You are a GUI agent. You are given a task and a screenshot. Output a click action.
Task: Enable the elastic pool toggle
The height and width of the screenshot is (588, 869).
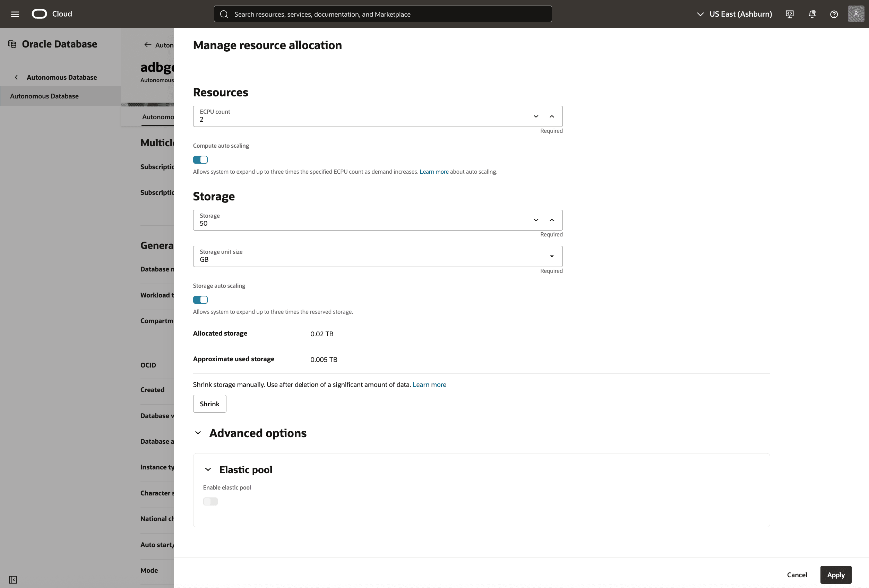(210, 501)
